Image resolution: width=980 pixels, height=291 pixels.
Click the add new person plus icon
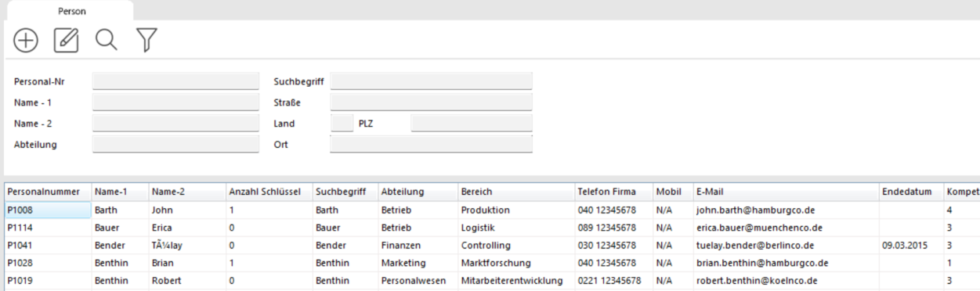tap(26, 41)
